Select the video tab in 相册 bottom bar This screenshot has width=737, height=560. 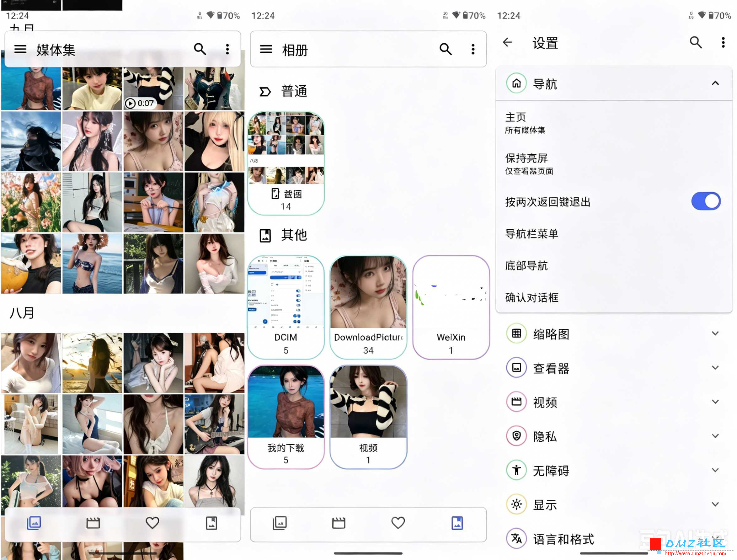(339, 523)
